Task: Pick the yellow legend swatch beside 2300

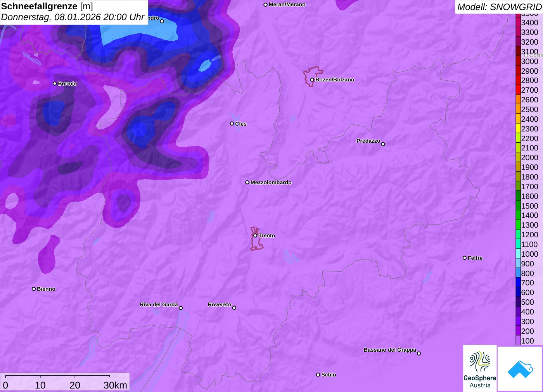Action: 518,129
